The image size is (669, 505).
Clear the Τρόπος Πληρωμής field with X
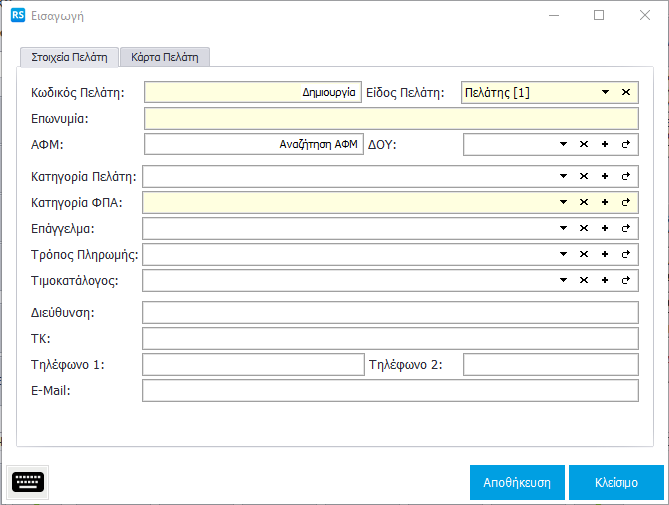(585, 255)
